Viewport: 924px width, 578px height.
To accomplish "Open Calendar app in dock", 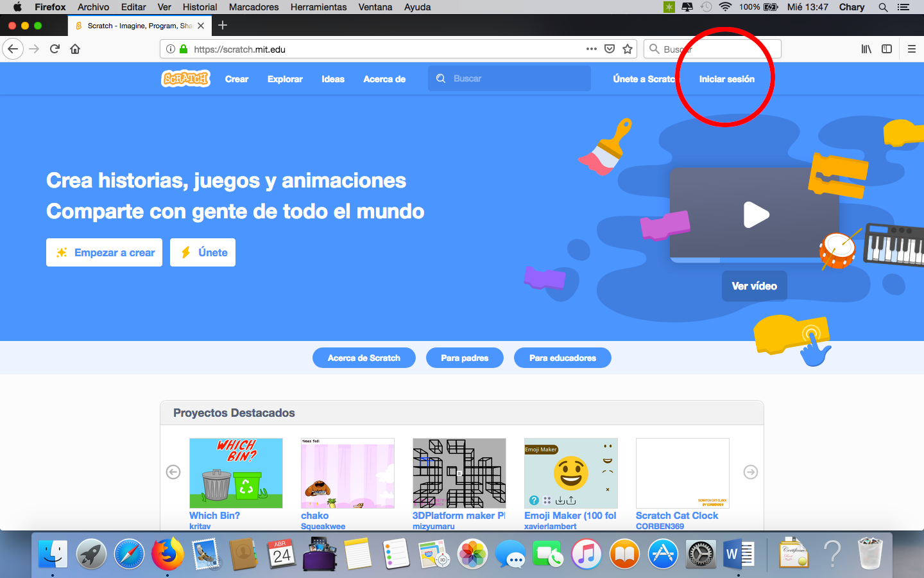I will pos(282,554).
